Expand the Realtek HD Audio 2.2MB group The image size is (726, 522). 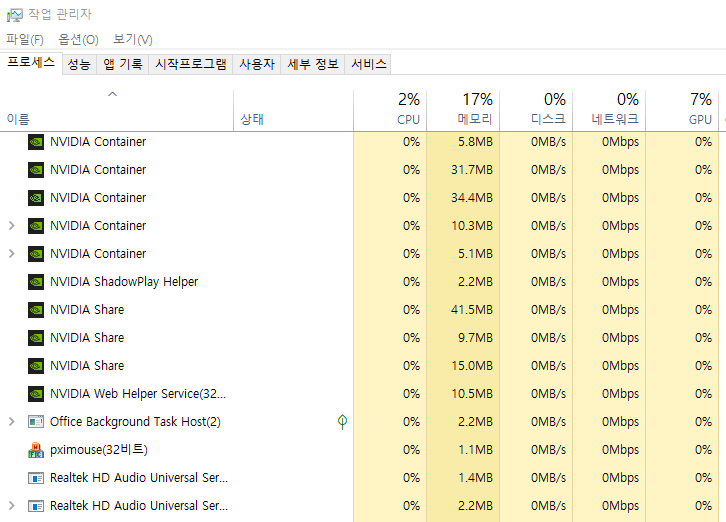(12, 505)
